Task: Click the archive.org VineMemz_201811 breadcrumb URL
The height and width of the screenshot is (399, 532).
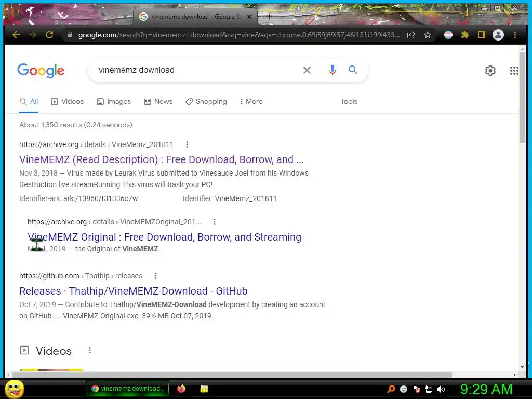Action: (x=96, y=144)
